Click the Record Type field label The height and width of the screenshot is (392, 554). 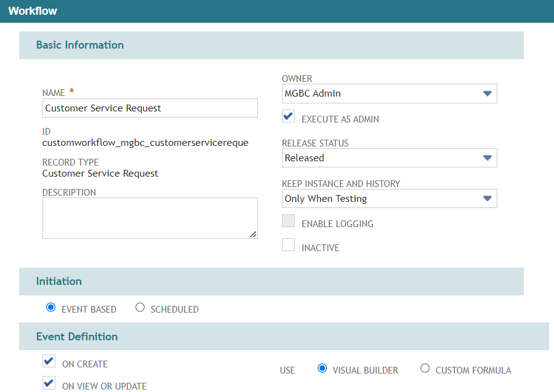(x=70, y=162)
